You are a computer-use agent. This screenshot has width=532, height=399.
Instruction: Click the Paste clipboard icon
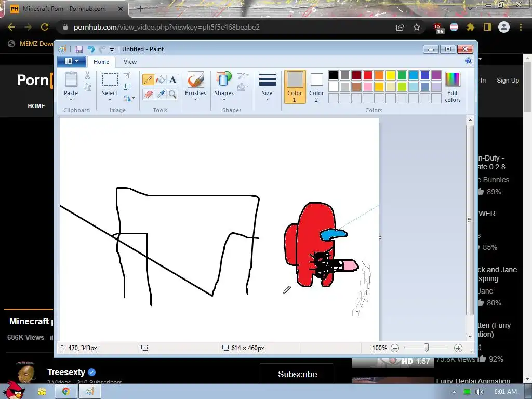[x=71, y=80]
